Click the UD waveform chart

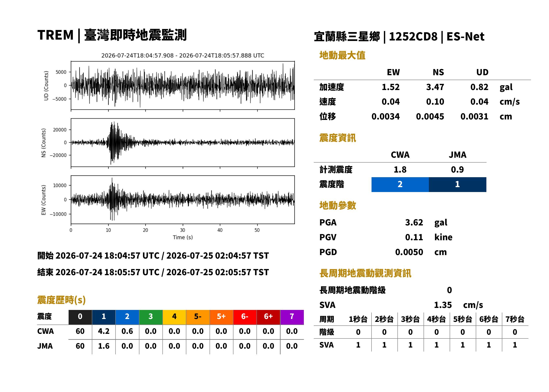point(183,85)
